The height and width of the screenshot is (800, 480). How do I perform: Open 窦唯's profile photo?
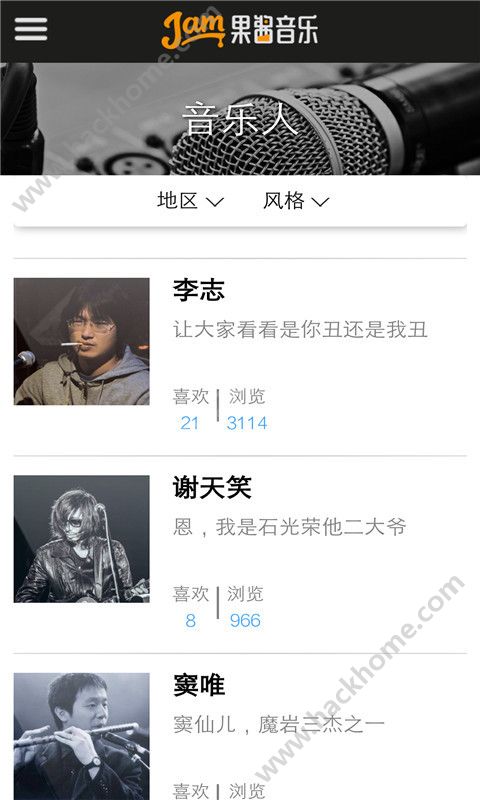[x=82, y=736]
